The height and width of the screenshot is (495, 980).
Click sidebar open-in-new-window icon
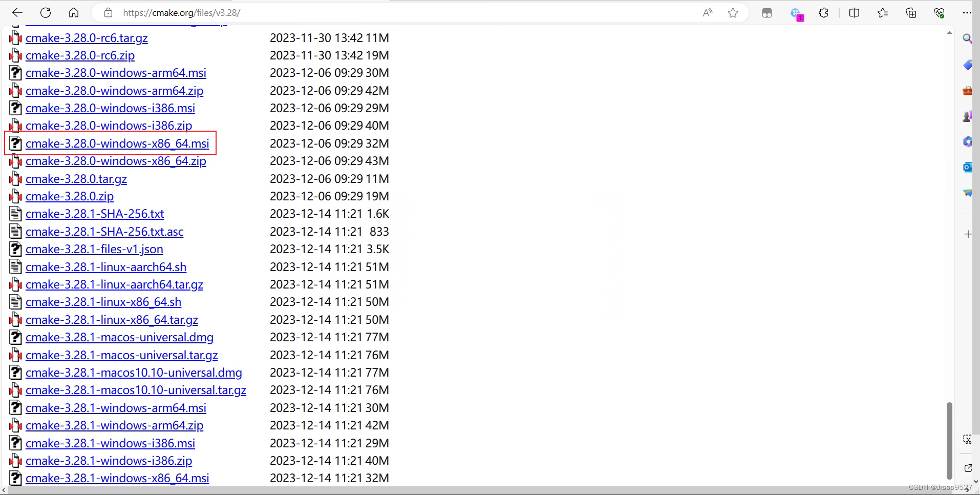click(968, 468)
